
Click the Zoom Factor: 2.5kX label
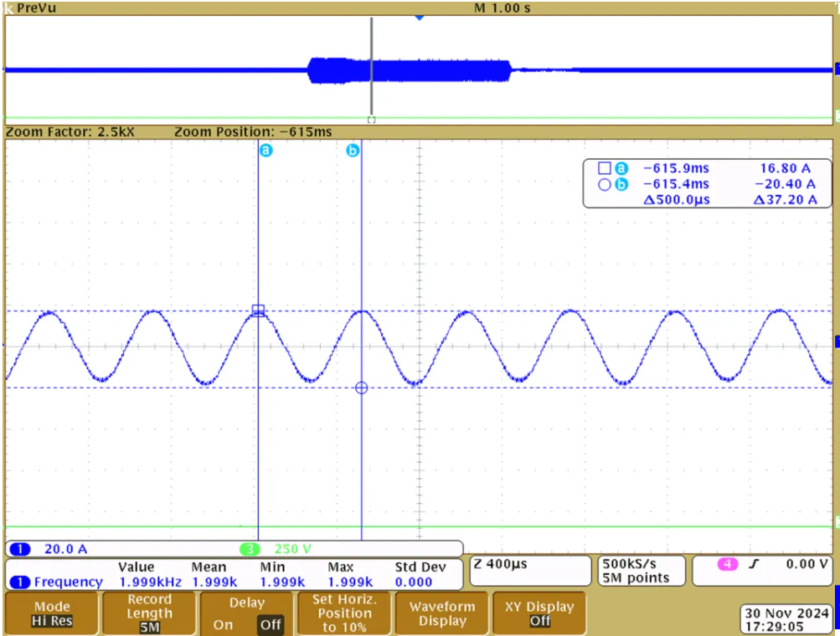point(70,131)
